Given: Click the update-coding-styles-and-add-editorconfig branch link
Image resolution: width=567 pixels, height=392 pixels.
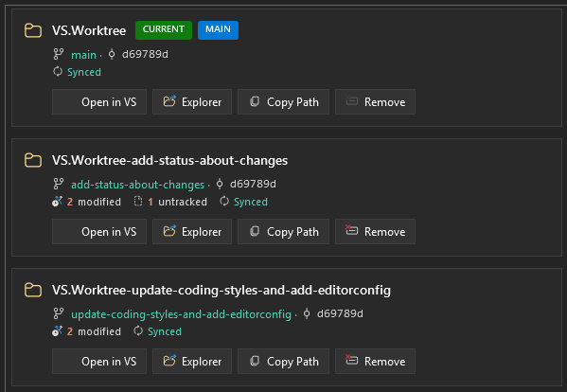Looking at the screenshot, I should pyautogui.click(x=181, y=314).
